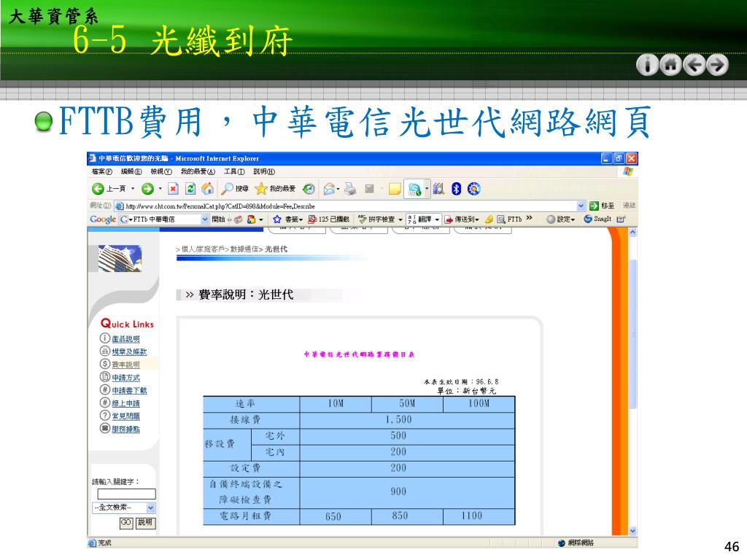Click the 1100 monthly fee cell
This screenshot has width=747, height=560.
479,516
